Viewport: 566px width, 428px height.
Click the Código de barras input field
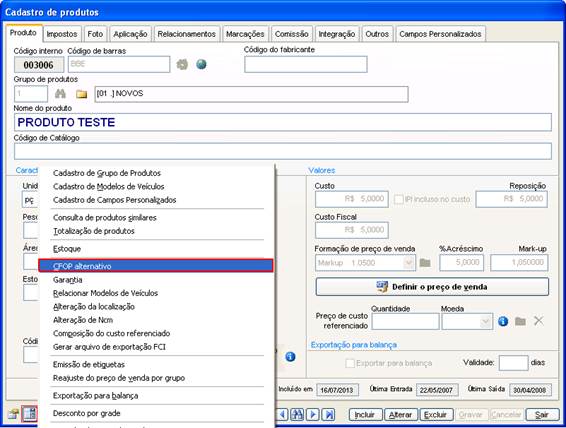(119, 65)
